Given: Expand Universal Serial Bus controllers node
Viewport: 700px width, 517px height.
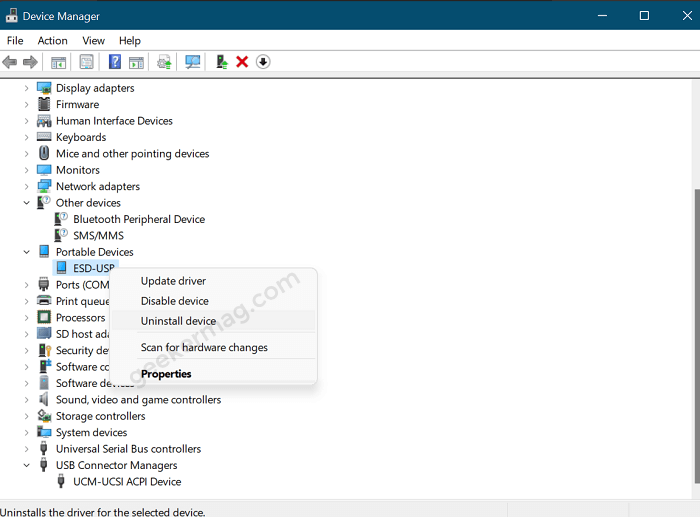Looking at the screenshot, I should [26, 449].
